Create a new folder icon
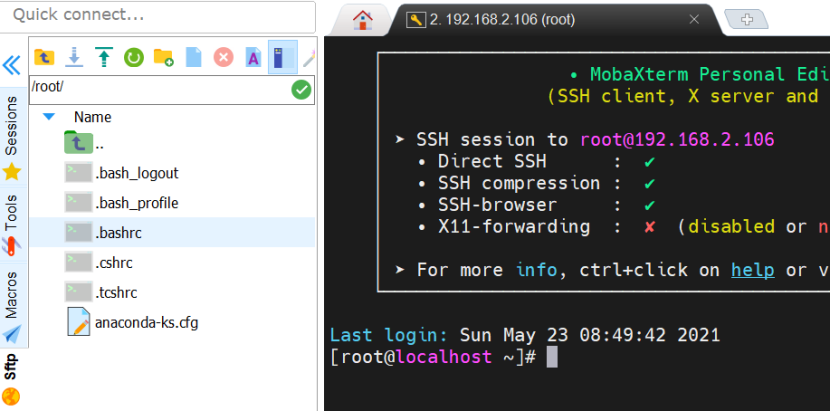The width and height of the screenshot is (830, 411). coord(164,57)
